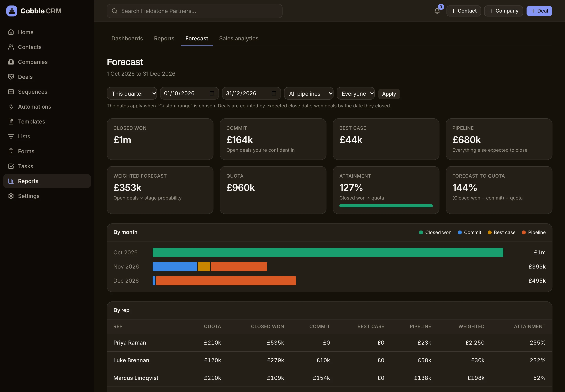The width and height of the screenshot is (565, 392).
Task: Click the Templates document icon
Action: 11,122
